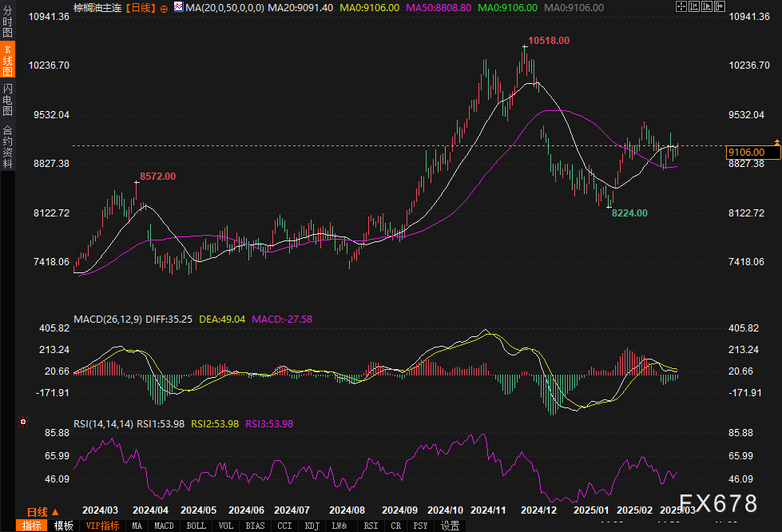Click the 10518.00 high price marker
Image resolution: width=782 pixels, height=532 pixels.
coord(548,40)
